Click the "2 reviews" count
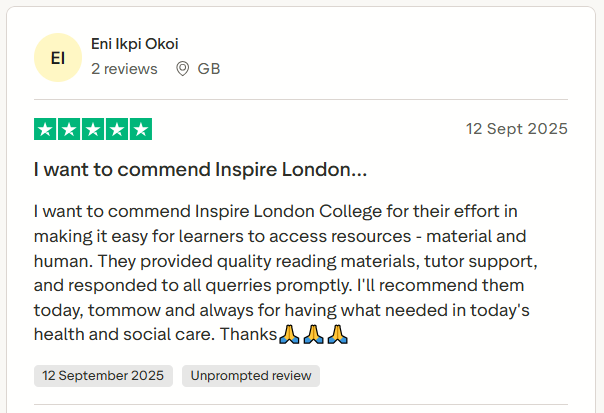 (x=124, y=69)
